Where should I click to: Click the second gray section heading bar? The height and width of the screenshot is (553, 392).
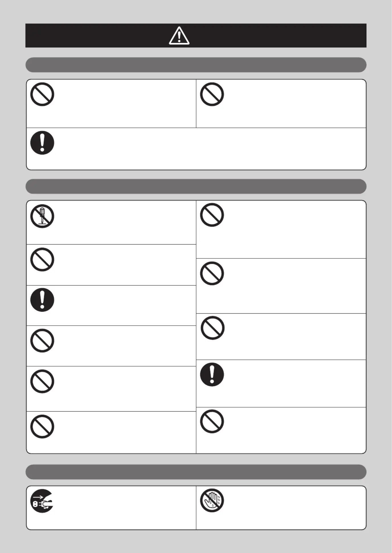click(x=196, y=186)
